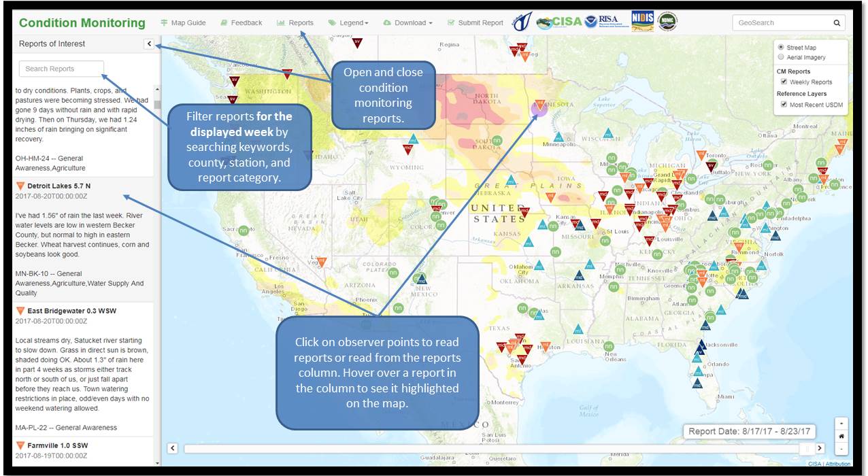The height and width of the screenshot is (476, 868).
Task: Click the Search Reports input field
Action: point(61,69)
